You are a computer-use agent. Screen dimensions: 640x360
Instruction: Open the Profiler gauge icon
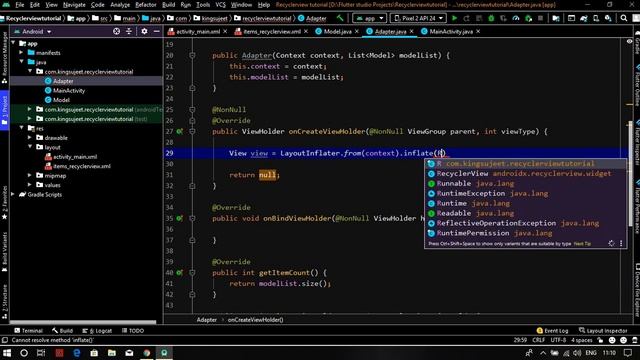[516, 18]
